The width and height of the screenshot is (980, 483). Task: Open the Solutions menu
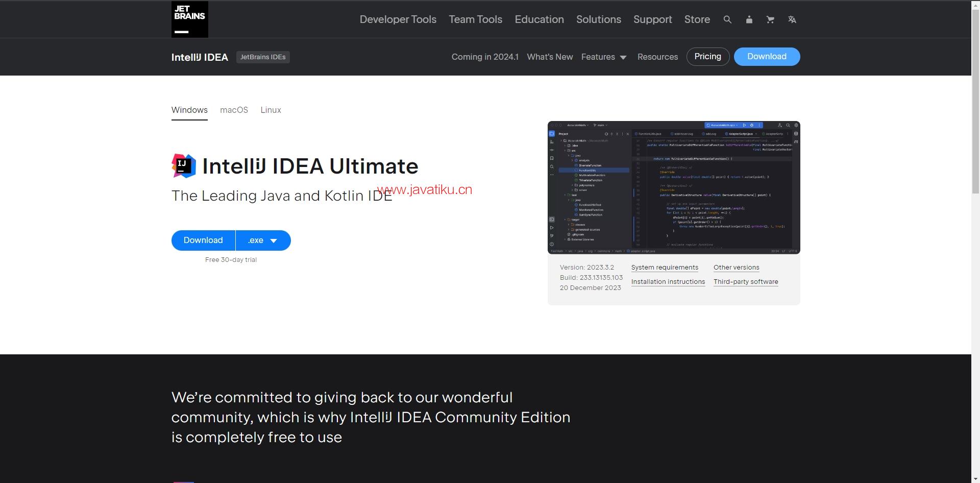pos(598,19)
